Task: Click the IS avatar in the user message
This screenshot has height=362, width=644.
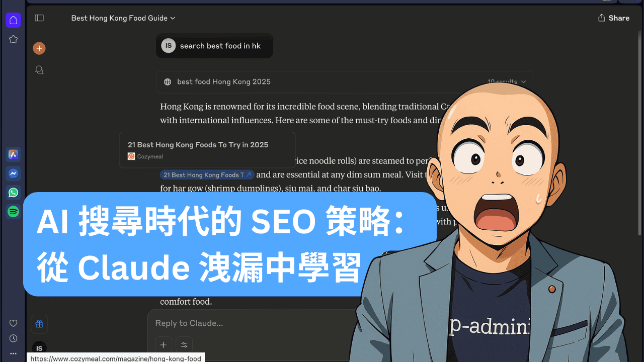Action: coord(169,46)
